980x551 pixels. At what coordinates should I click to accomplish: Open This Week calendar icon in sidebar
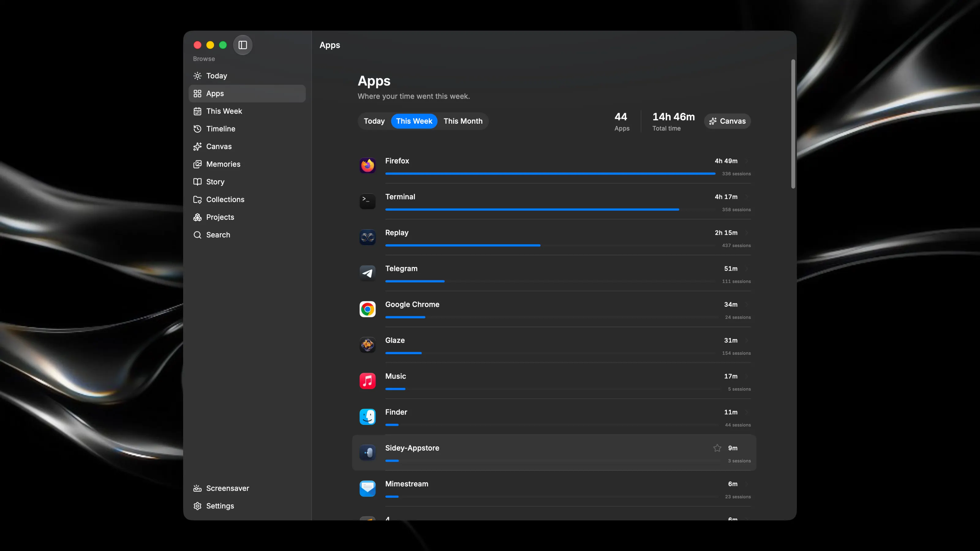pos(197,111)
